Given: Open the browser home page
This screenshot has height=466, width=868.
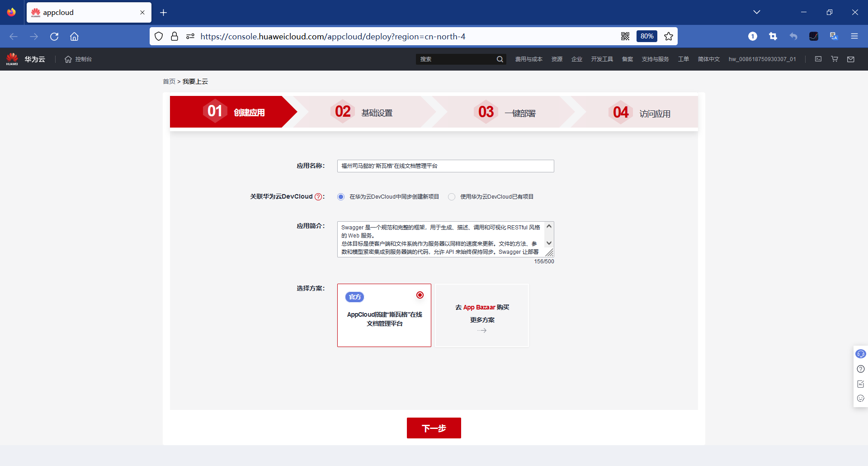Looking at the screenshot, I should pyautogui.click(x=74, y=37).
